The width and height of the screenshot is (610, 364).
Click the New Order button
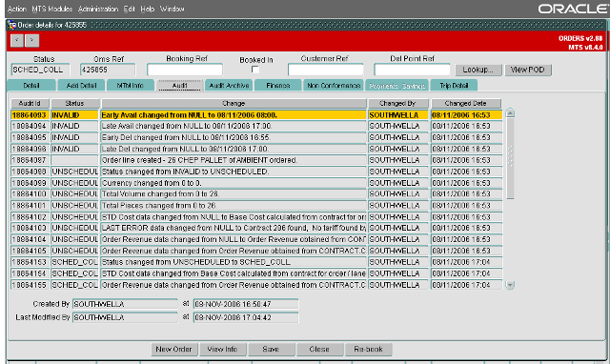pos(173,349)
